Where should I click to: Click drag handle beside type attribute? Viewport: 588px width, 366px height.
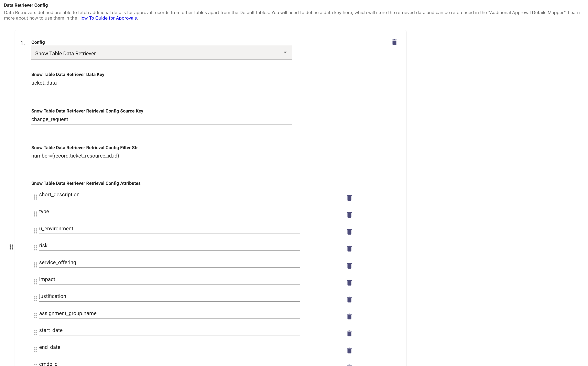[x=35, y=214]
